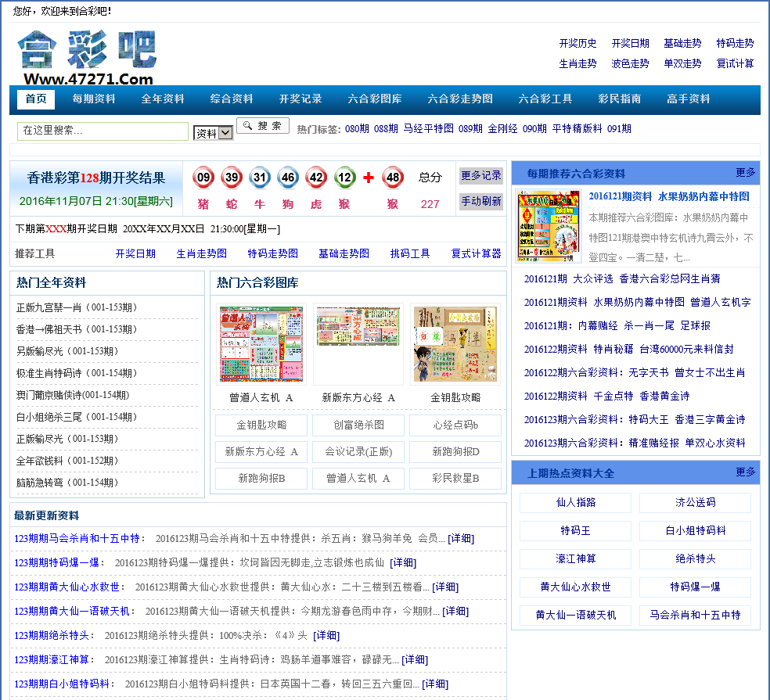Open the 生肖走势图 recommended tool
This screenshot has height=700, width=770.
[202, 253]
